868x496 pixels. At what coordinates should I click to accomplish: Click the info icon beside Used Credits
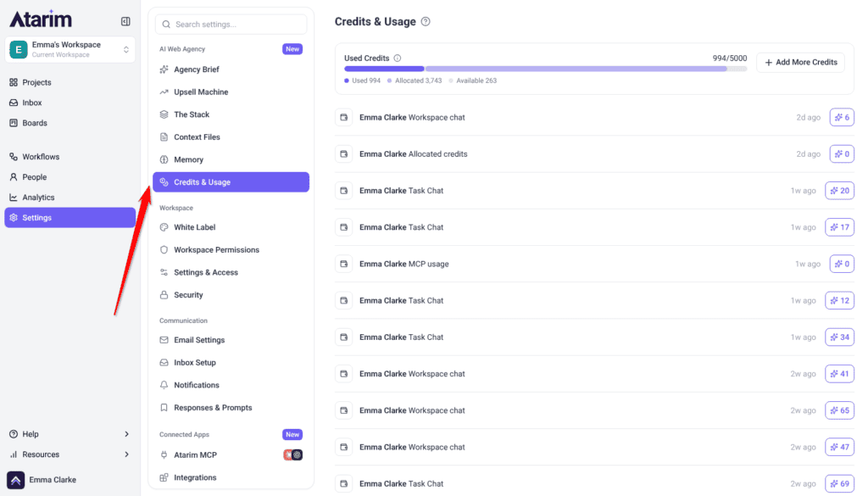[398, 59]
